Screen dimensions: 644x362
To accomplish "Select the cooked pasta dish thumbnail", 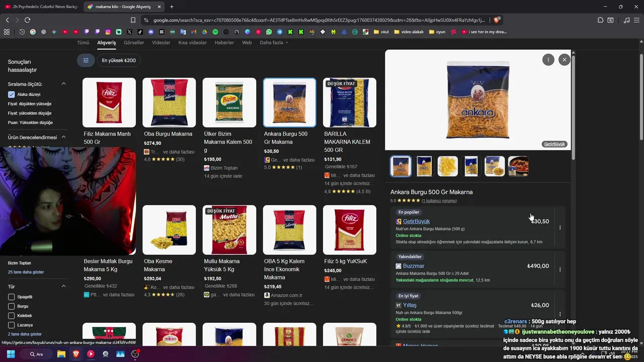I will [x=518, y=166].
